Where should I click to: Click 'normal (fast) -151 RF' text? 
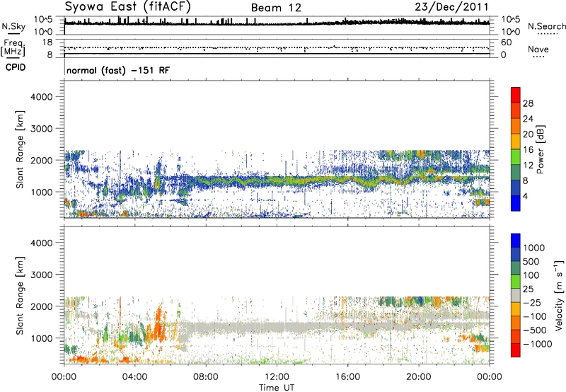(118, 70)
